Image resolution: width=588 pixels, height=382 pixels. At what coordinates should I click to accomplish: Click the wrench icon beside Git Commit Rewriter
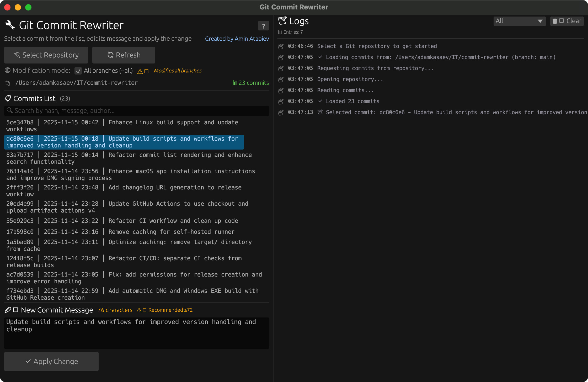[x=10, y=25]
